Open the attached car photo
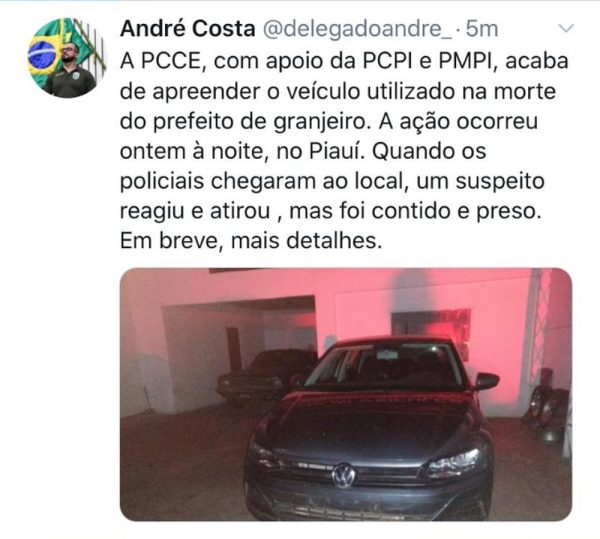 (346, 394)
